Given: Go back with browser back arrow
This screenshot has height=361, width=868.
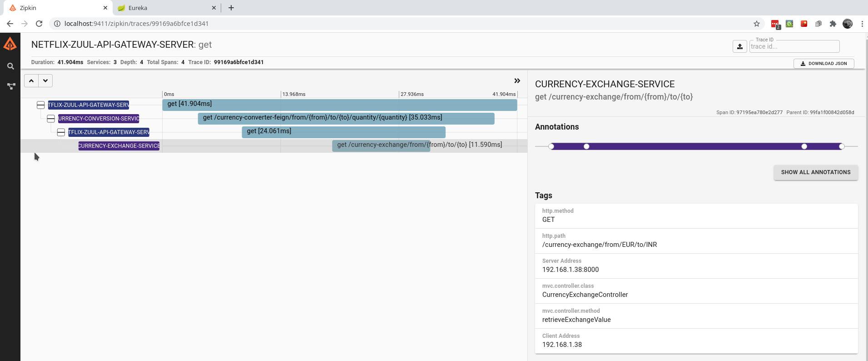Looking at the screenshot, I should (x=10, y=24).
